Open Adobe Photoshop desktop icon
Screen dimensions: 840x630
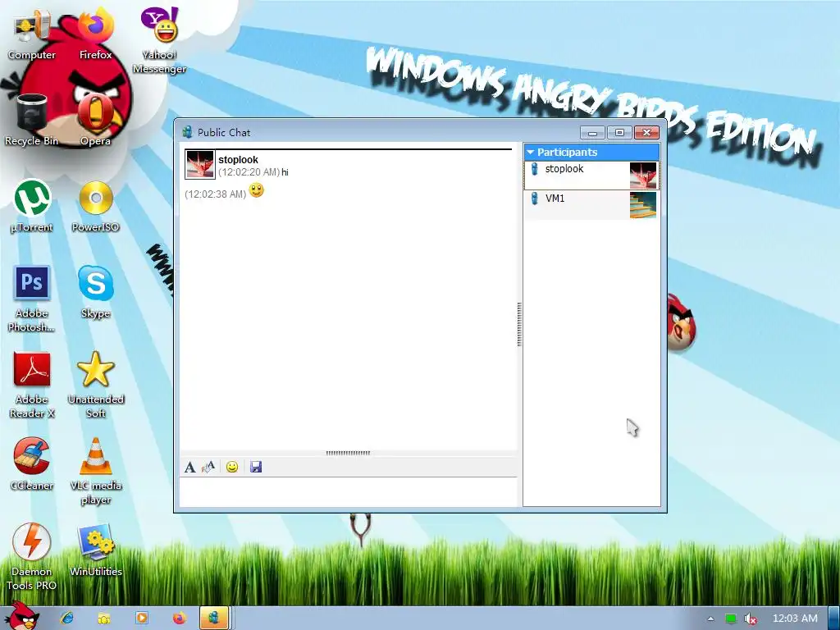point(32,299)
